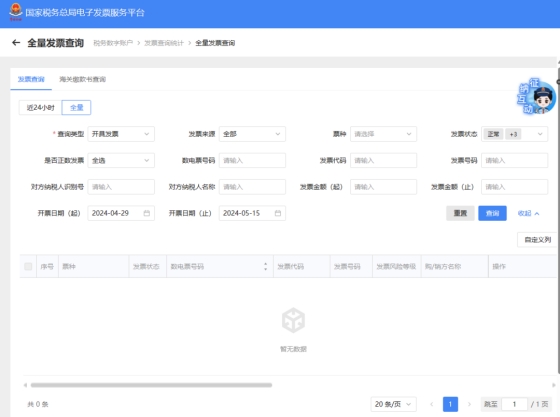This screenshot has width=560, height=417.
Task: Click the blue 查询 button
Action: (492, 213)
